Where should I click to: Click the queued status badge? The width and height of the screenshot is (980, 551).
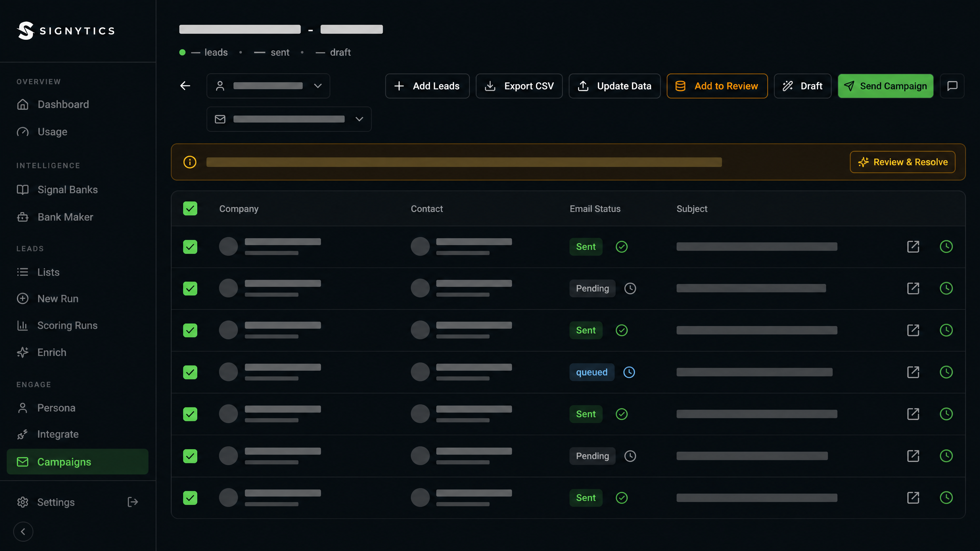click(592, 372)
